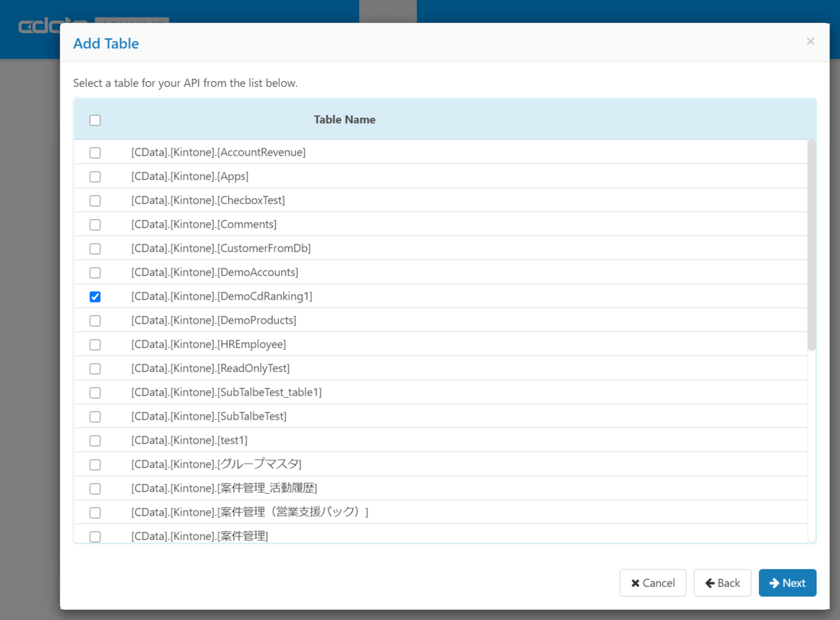Click [CData].[Kintone].[グループマスタ] row text
Image resolution: width=840 pixels, height=620 pixels.
click(x=216, y=464)
